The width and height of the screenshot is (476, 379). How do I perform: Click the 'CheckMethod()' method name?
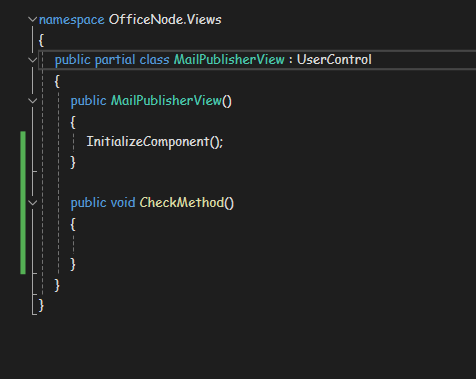click(187, 203)
